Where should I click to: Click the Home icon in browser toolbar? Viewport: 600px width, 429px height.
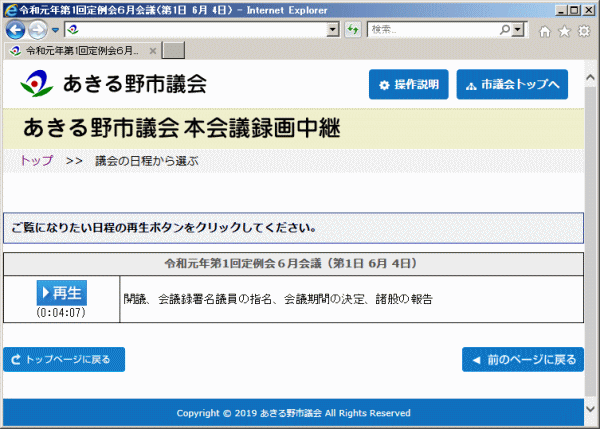(x=545, y=31)
